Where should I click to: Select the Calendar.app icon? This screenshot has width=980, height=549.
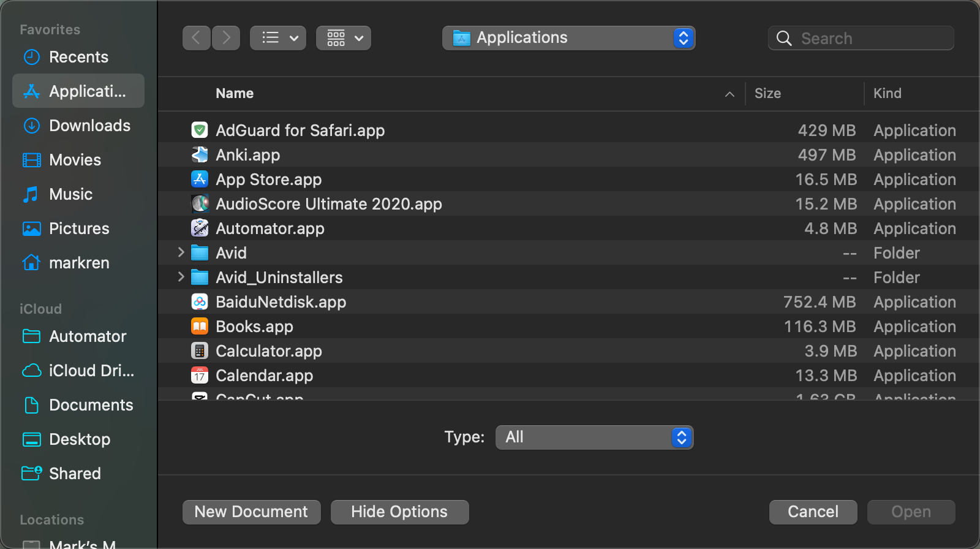(x=200, y=375)
